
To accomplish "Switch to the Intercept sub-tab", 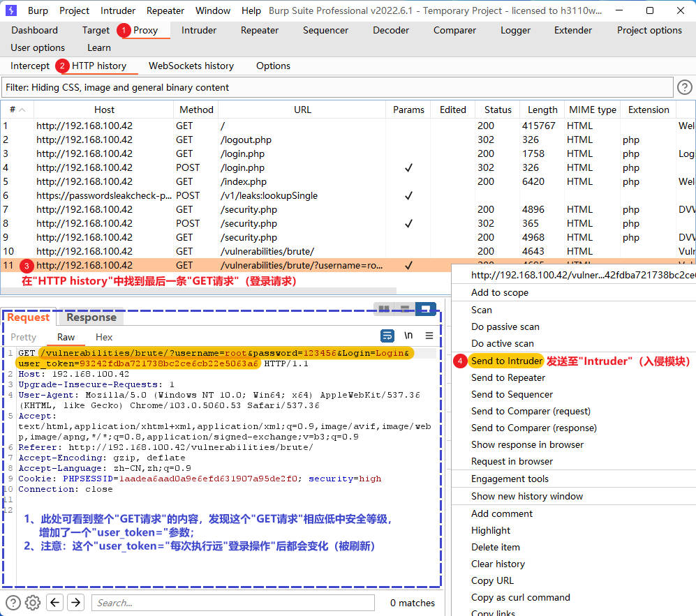I will pos(30,66).
